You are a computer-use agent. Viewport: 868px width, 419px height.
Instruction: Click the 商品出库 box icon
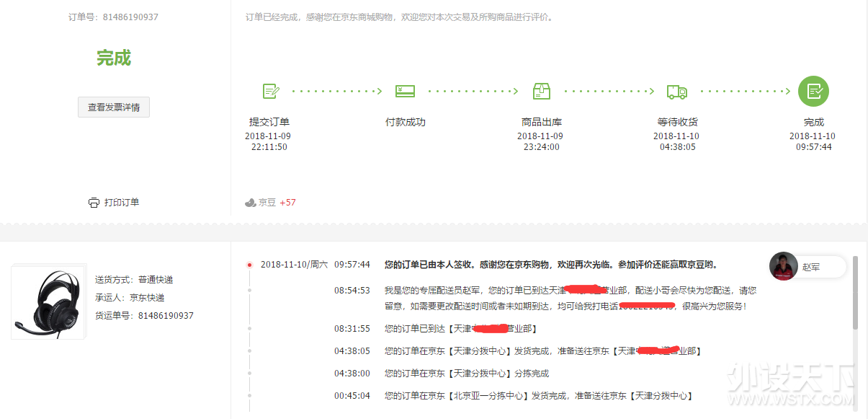541,92
